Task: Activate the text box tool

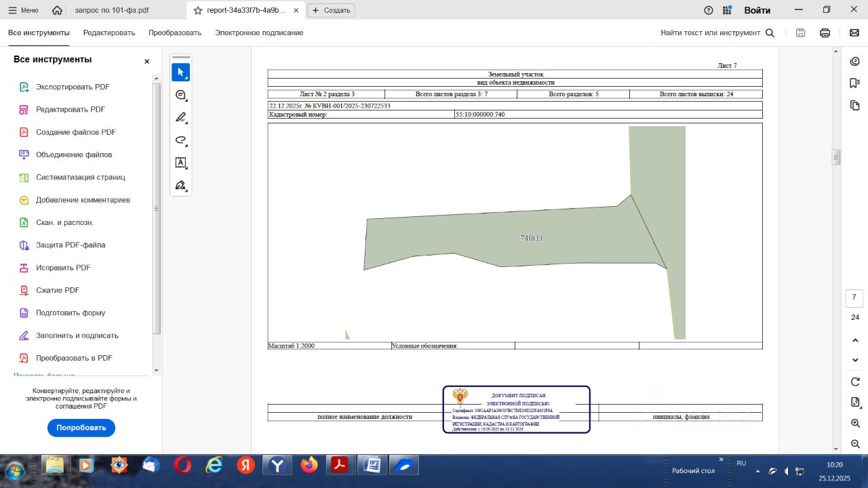Action: [x=180, y=163]
